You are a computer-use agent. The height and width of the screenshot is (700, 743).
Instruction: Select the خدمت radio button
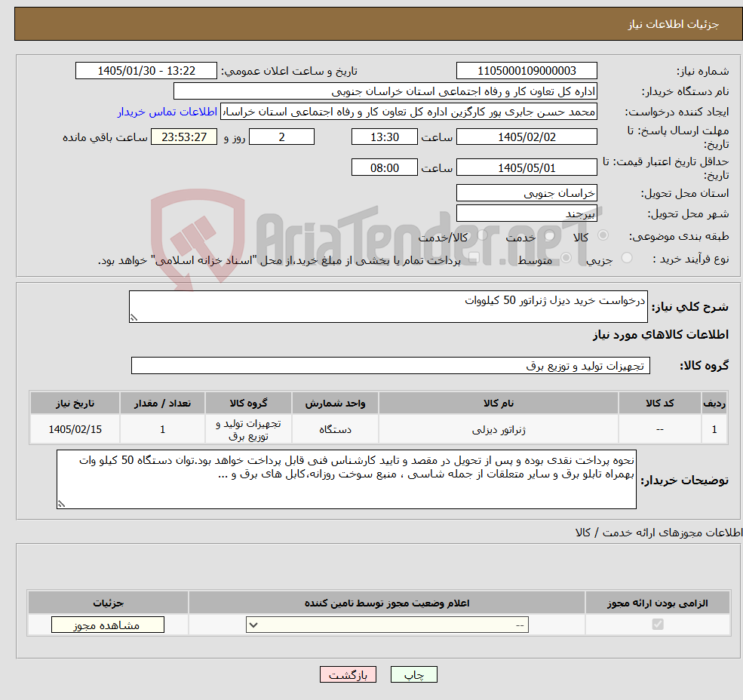(x=550, y=235)
